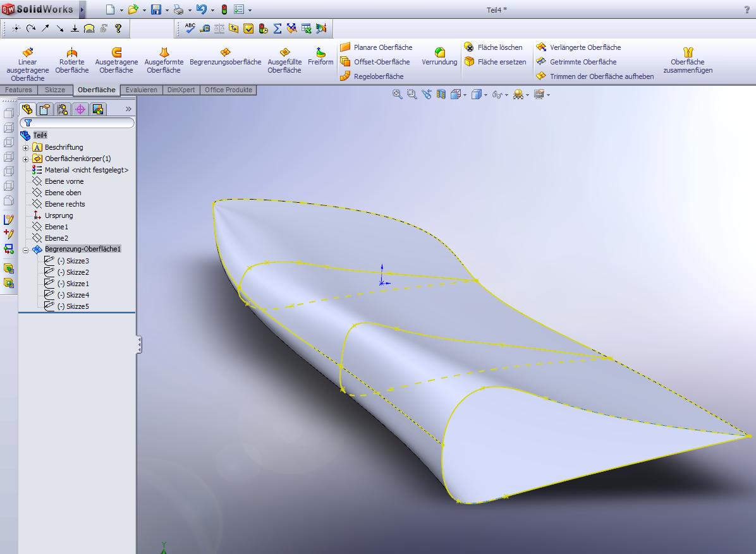Open the New document dropdown arrow
The width and height of the screenshot is (756, 554).
tap(121, 10)
